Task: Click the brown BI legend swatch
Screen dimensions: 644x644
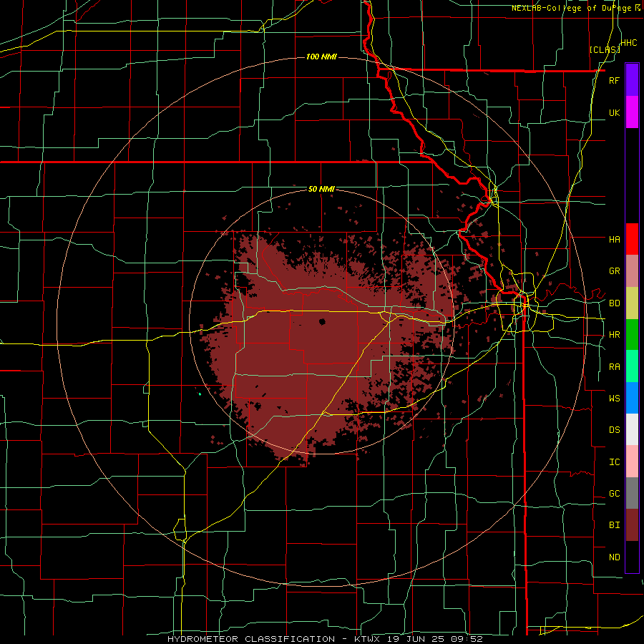Action: pos(632,525)
